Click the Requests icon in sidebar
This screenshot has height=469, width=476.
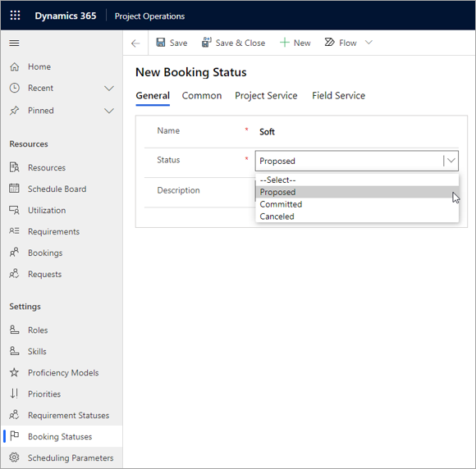pyautogui.click(x=14, y=274)
